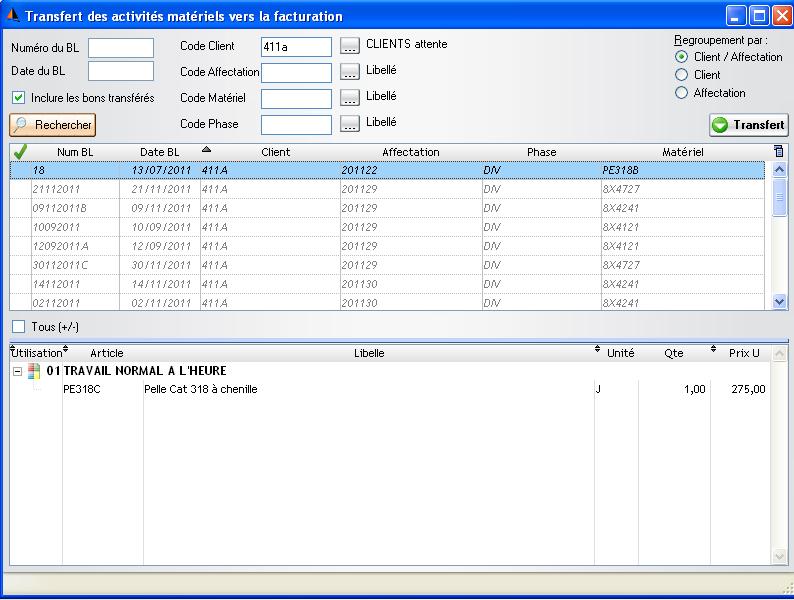Select the Client / Affectation radio option
The image size is (794, 600).
[x=682, y=57]
